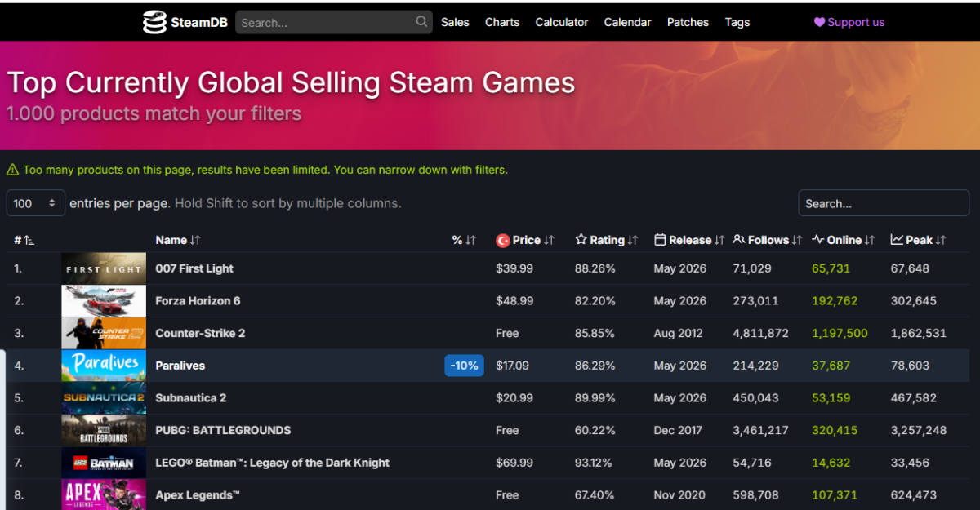Open the Forza Horizon 6 thumbnail
Viewport: 980px width, 510px height.
(x=104, y=301)
